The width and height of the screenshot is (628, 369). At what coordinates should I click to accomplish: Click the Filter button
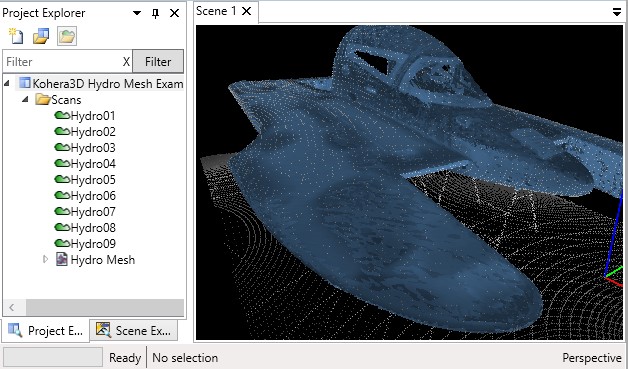(x=158, y=62)
